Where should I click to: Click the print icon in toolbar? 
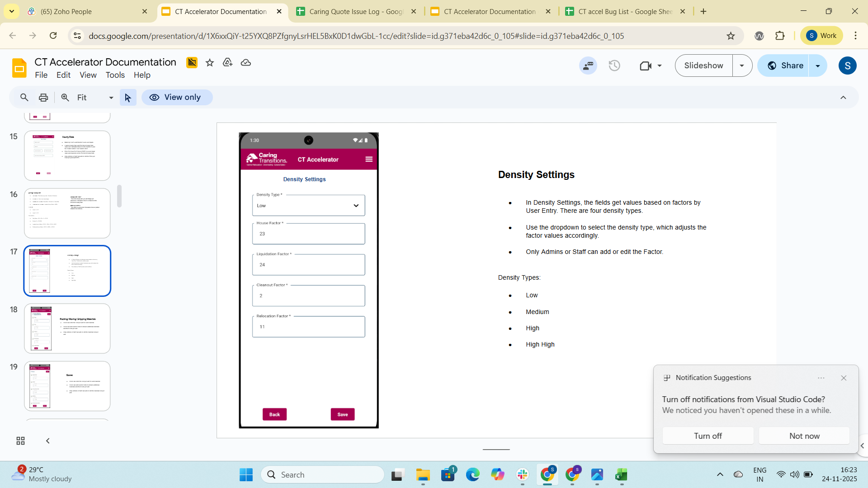pyautogui.click(x=43, y=97)
